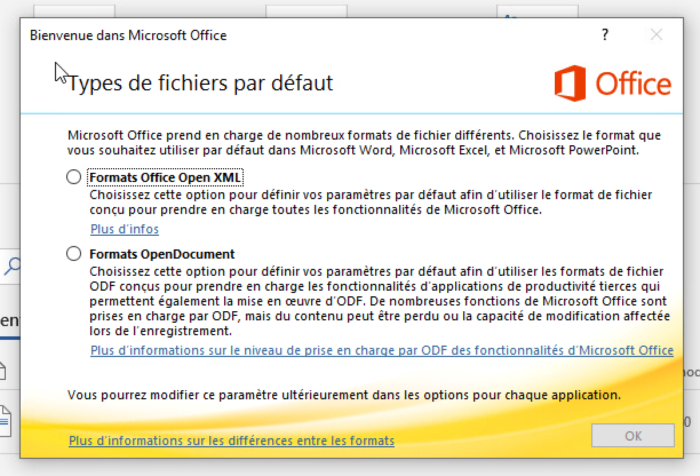Viewport: 700px width, 476px height.
Task: Open link about differences between formats
Action: 232,441
